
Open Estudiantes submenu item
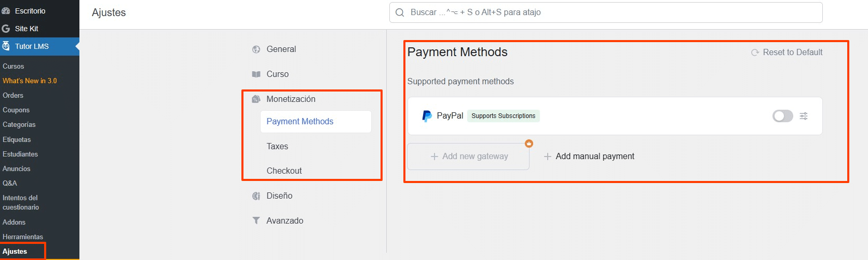click(20, 154)
